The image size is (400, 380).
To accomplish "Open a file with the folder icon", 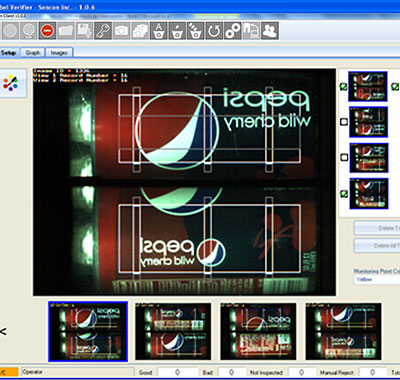I will click(66, 31).
